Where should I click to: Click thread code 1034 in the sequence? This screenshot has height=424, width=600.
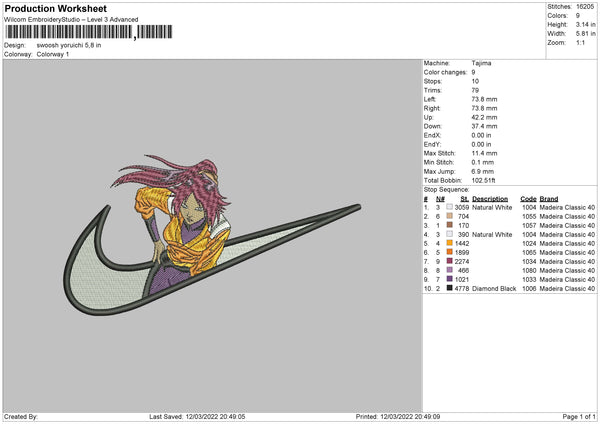point(529,261)
